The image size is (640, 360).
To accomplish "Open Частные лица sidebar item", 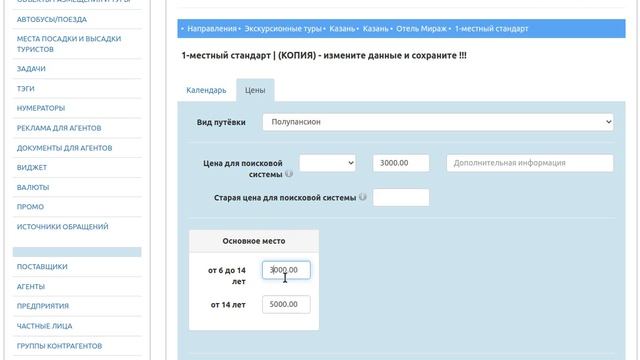I will click(44, 326).
